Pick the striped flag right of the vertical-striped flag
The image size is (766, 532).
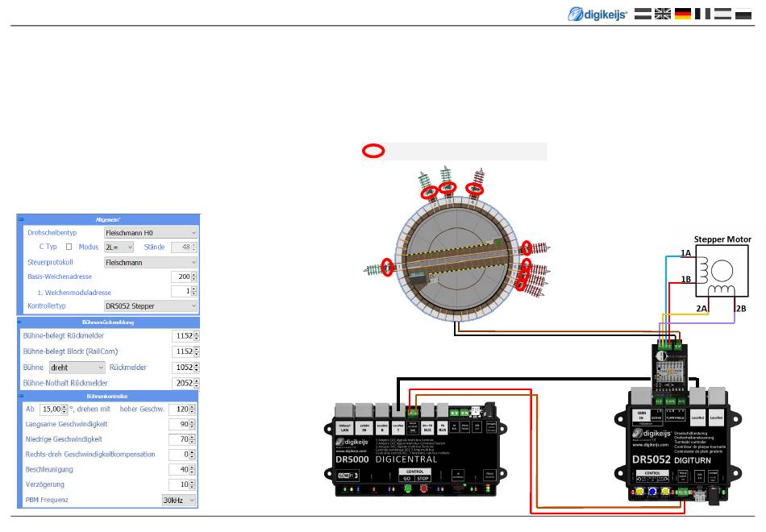coord(722,14)
